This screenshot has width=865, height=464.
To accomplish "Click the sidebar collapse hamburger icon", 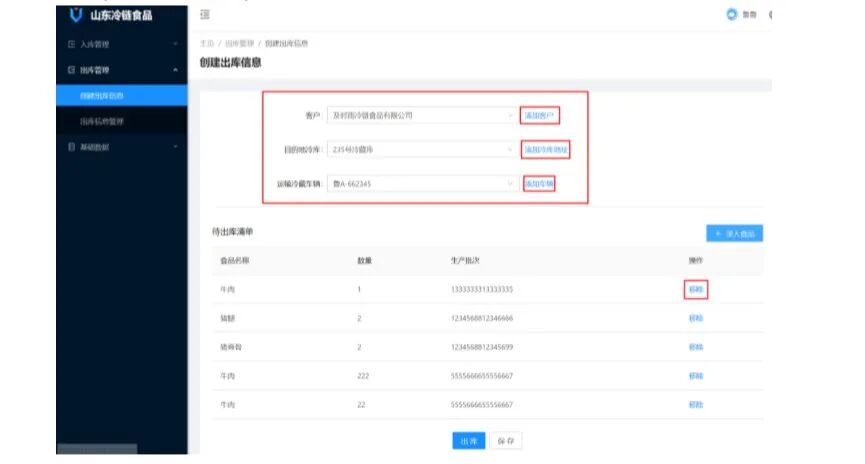I will click(x=205, y=14).
